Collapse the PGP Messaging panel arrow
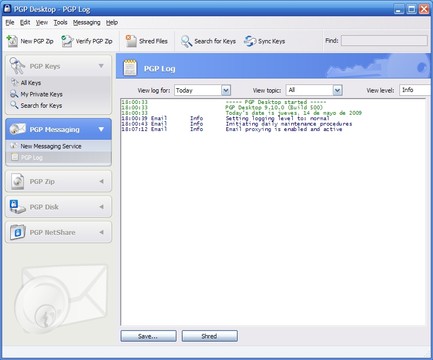The image size is (433, 360). [x=101, y=129]
